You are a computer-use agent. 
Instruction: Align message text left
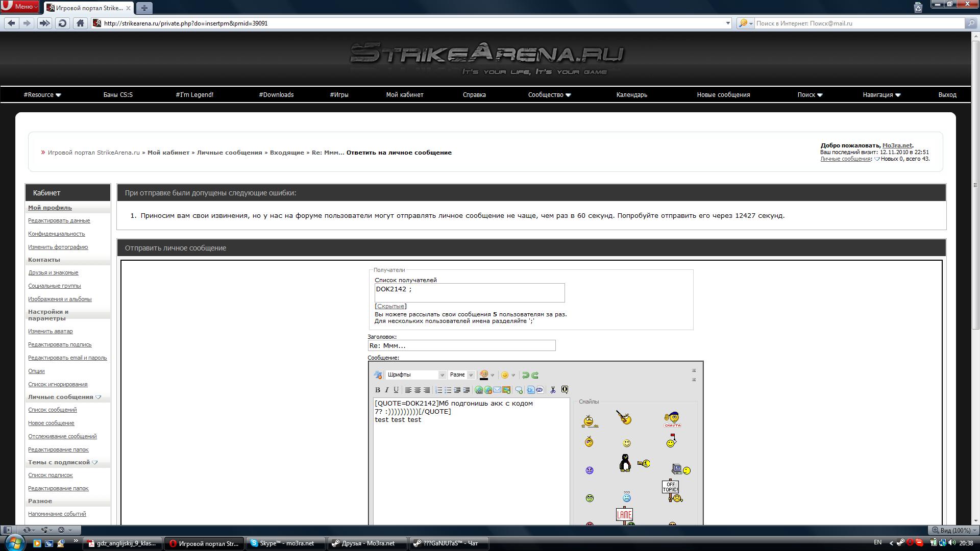pyautogui.click(x=408, y=390)
